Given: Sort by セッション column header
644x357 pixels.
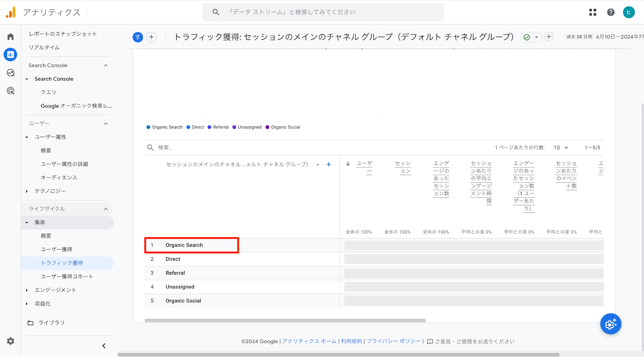Looking at the screenshot, I should [402, 167].
